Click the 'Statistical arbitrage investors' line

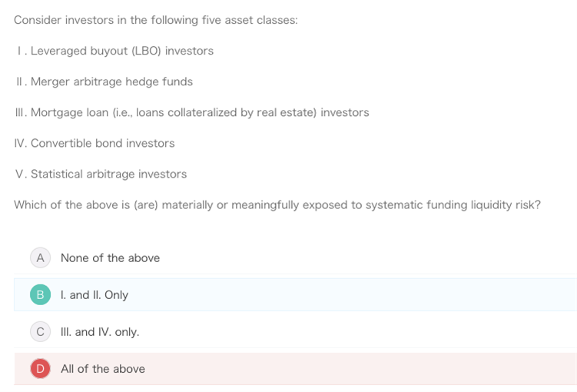coord(101,174)
